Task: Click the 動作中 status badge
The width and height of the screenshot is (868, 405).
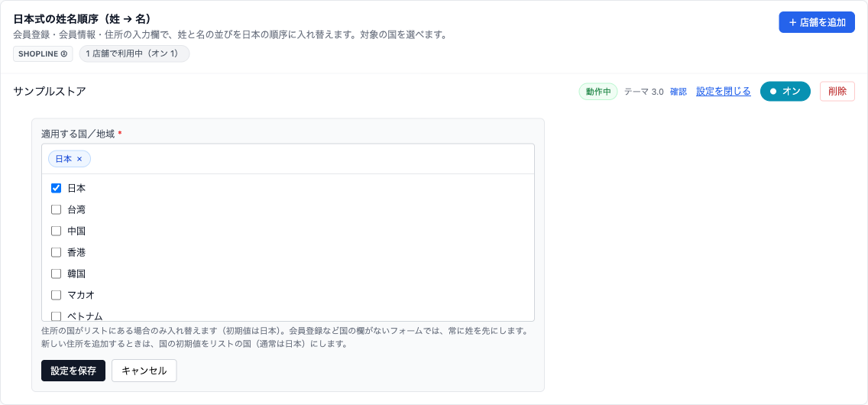Action: [598, 92]
